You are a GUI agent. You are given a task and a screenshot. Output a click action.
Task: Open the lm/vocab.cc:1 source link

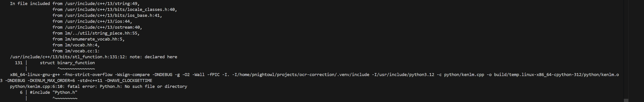pyautogui.click(x=81, y=51)
